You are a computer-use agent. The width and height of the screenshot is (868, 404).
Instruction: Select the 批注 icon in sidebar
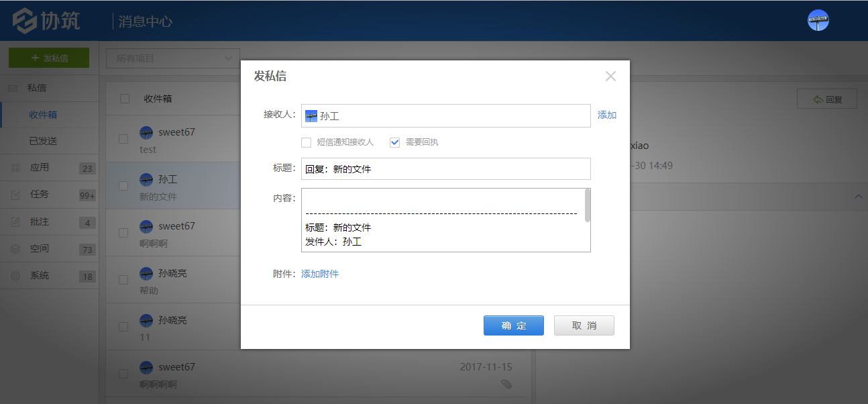tap(13, 221)
